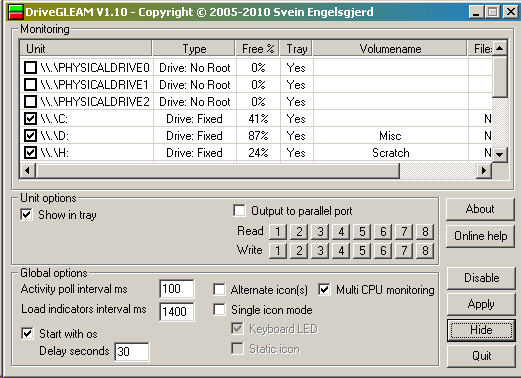This screenshot has width=521, height=378.
Task: Select Write parallel port pin 8
Action: coord(425,250)
